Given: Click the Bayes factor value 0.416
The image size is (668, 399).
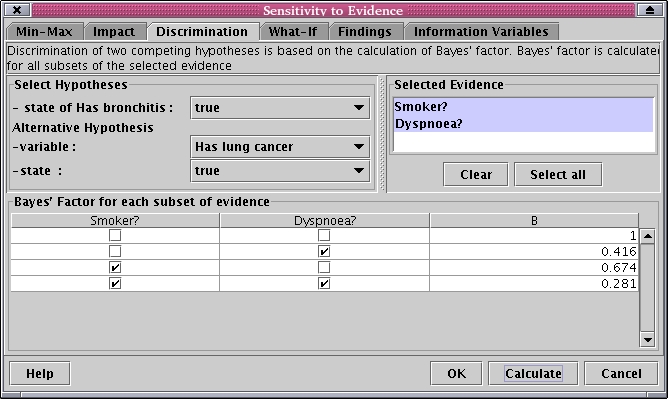Looking at the screenshot, I should click(619, 252).
